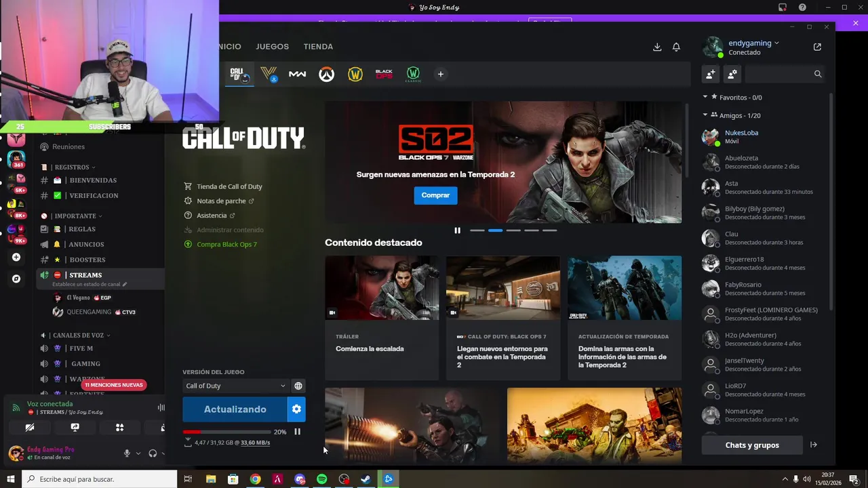This screenshot has height=488, width=868.
Task: Pause the featured banner carousel
Action: coord(457,230)
